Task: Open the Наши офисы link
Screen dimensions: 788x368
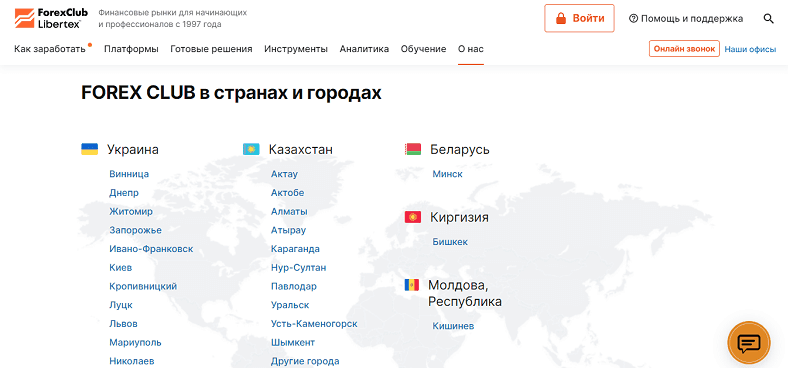Action: (750, 49)
